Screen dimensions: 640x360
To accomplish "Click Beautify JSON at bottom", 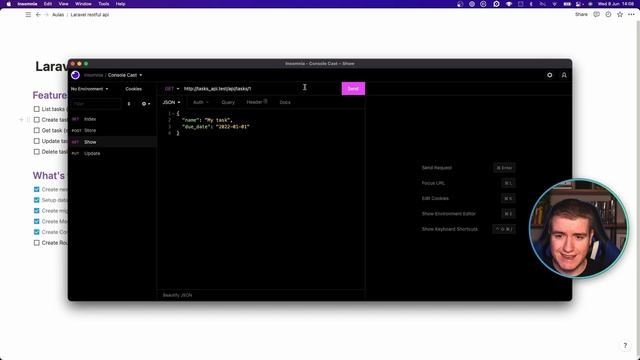I will (x=177, y=295).
